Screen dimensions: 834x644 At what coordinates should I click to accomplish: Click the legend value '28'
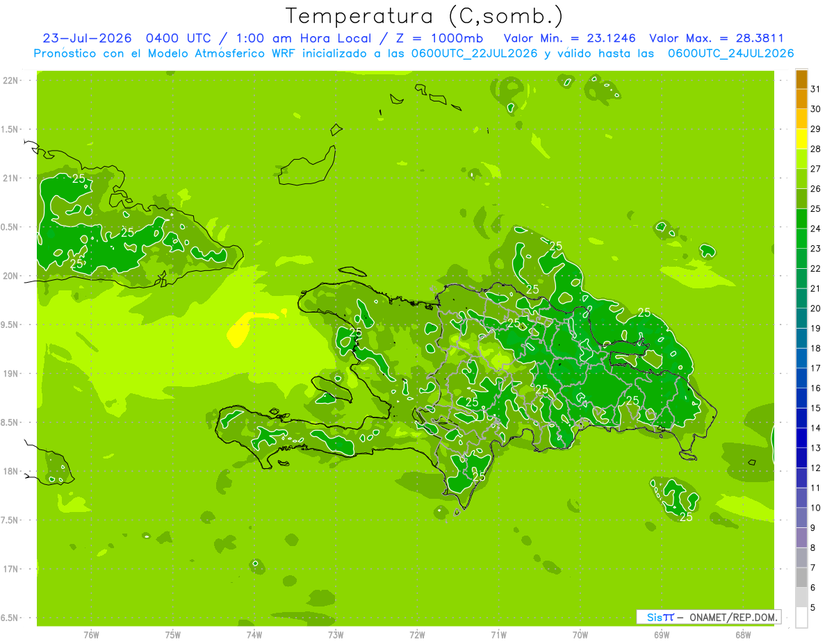pyautogui.click(x=816, y=149)
